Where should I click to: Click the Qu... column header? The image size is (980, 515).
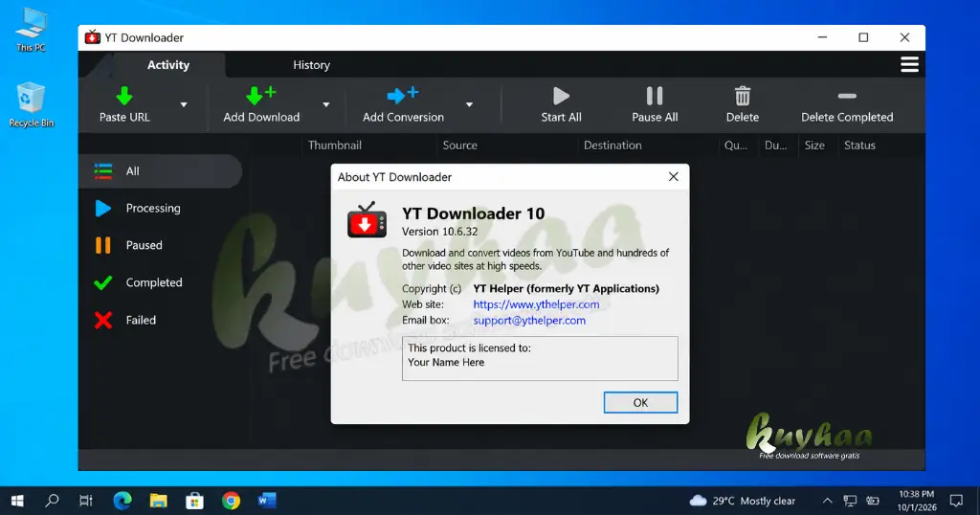pos(736,145)
